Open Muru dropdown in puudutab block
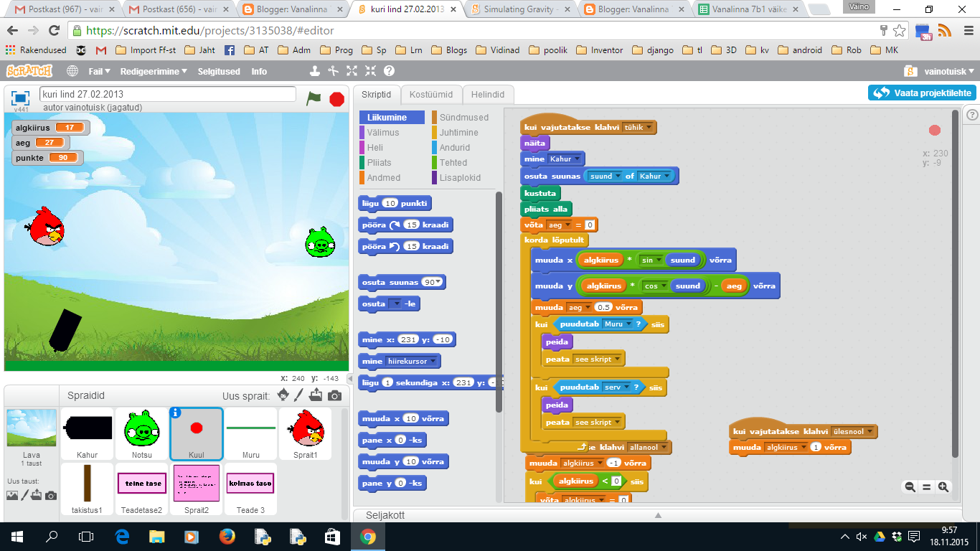 617,324
